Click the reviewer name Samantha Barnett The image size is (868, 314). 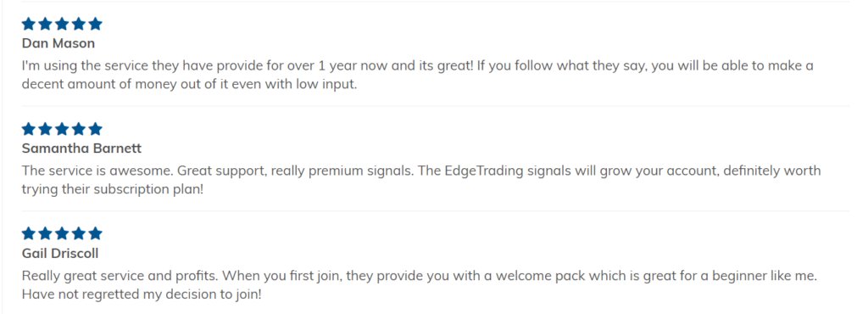[x=81, y=149]
